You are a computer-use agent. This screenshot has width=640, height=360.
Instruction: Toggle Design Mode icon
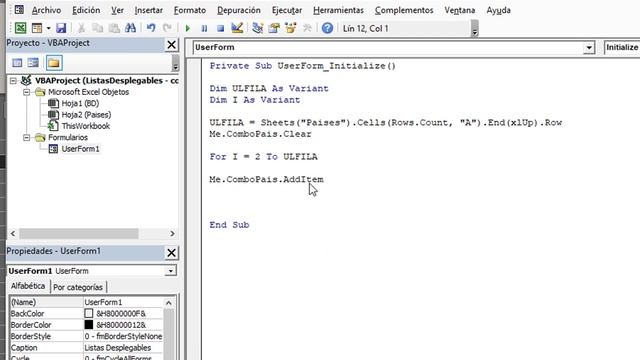click(237, 28)
